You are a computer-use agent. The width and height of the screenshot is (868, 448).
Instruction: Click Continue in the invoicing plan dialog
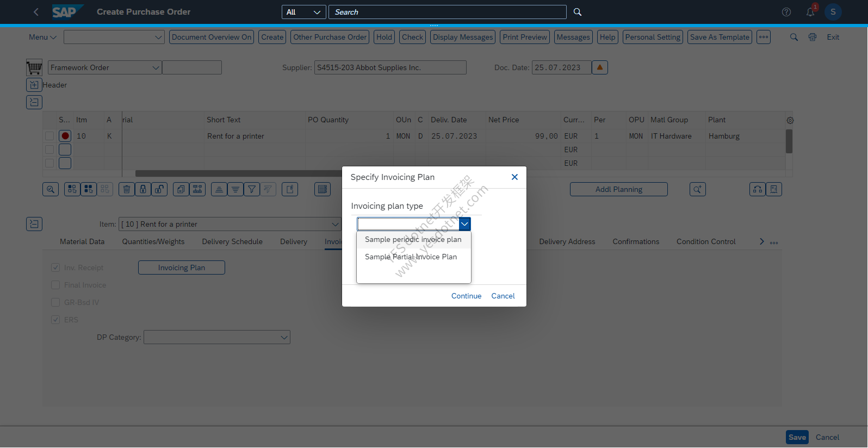466,296
